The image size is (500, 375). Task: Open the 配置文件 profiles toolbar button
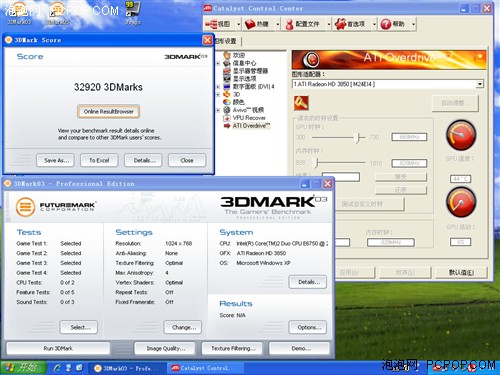(304, 24)
